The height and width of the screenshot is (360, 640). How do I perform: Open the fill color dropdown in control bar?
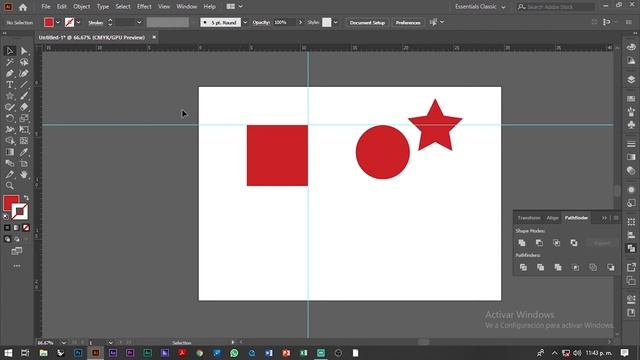pos(58,22)
